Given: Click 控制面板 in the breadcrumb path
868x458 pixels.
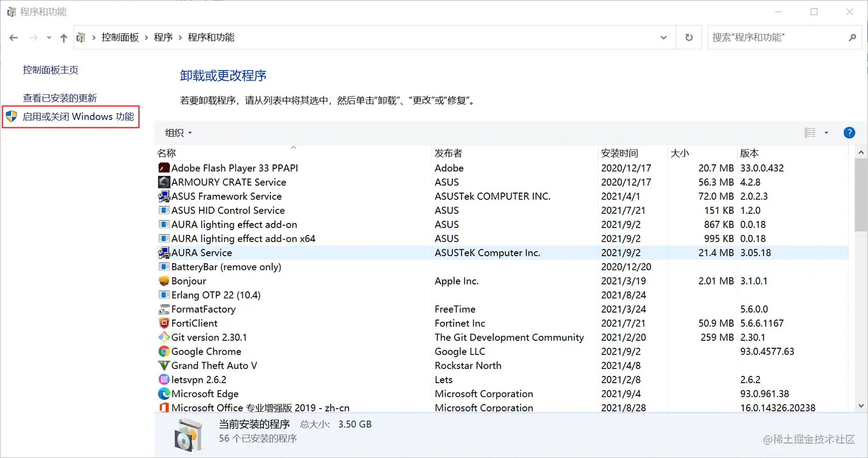Looking at the screenshot, I should click(x=120, y=37).
